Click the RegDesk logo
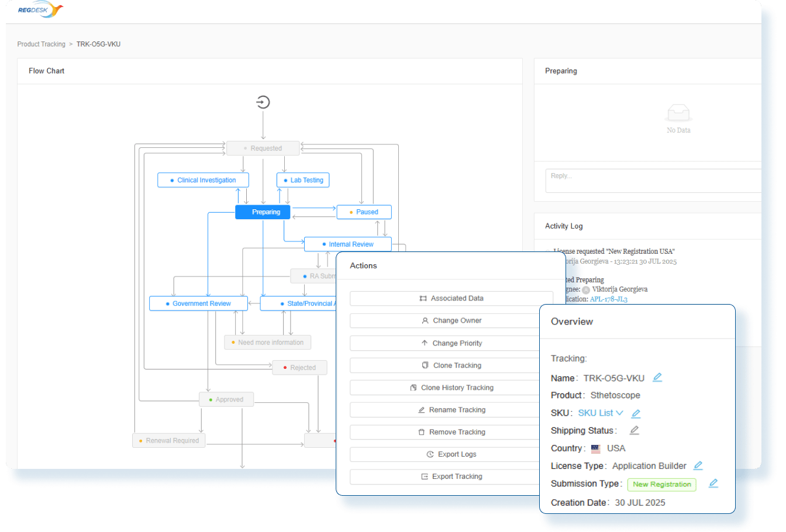 coord(40,10)
